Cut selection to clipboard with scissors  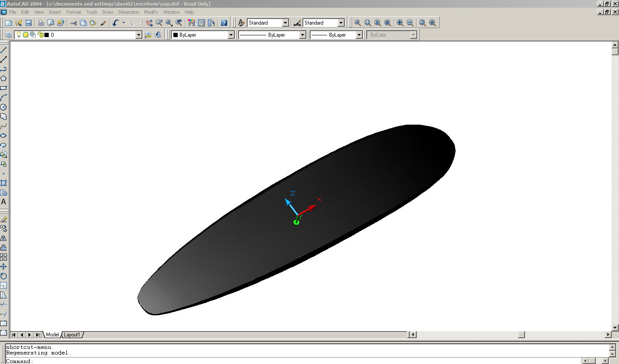pyautogui.click(x=73, y=23)
